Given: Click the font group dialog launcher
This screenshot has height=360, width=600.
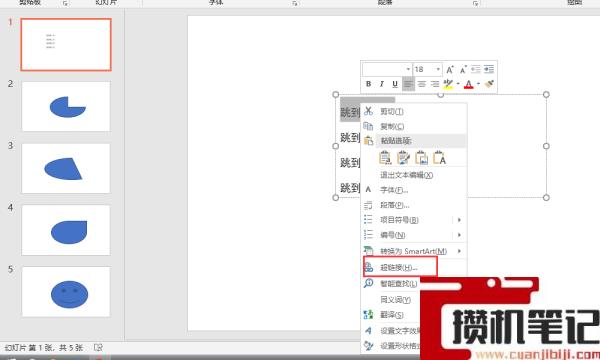Looking at the screenshot, I should click(x=295, y=3).
